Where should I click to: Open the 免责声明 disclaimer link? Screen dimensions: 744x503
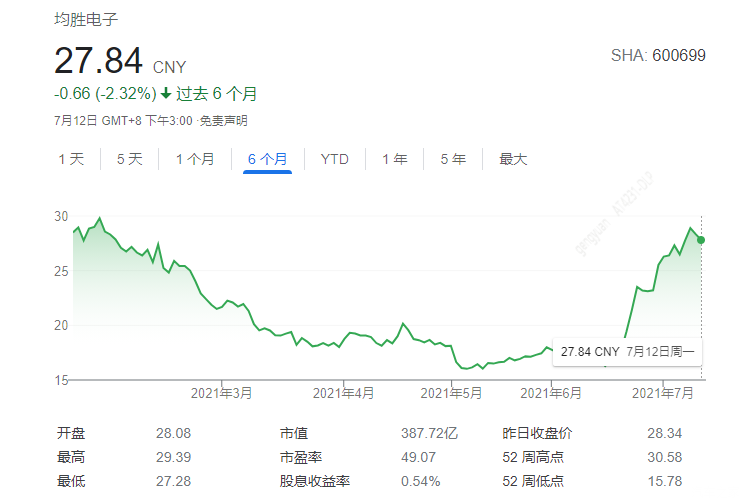click(223, 121)
